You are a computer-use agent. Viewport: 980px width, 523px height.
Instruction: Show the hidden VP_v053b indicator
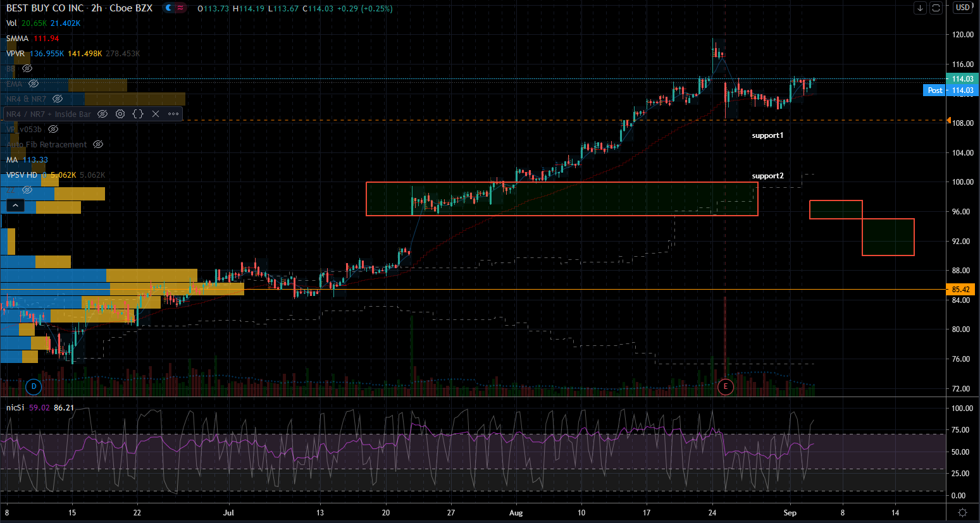point(53,129)
